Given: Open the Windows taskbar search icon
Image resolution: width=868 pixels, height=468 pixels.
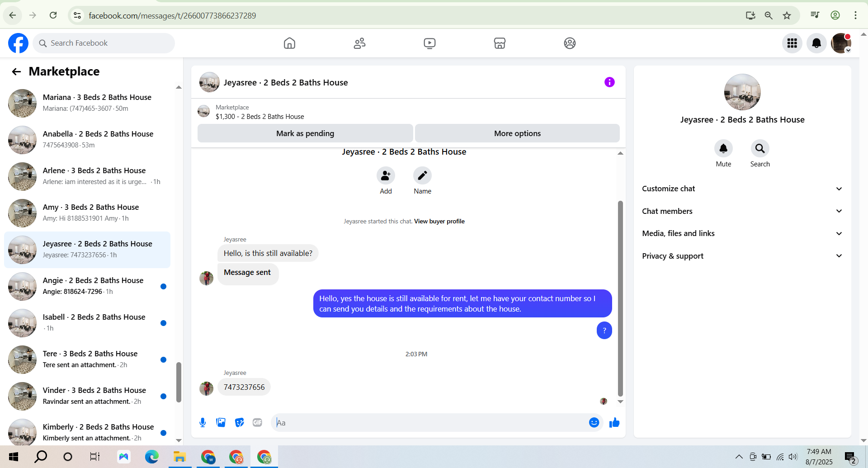Looking at the screenshot, I should tap(41, 457).
